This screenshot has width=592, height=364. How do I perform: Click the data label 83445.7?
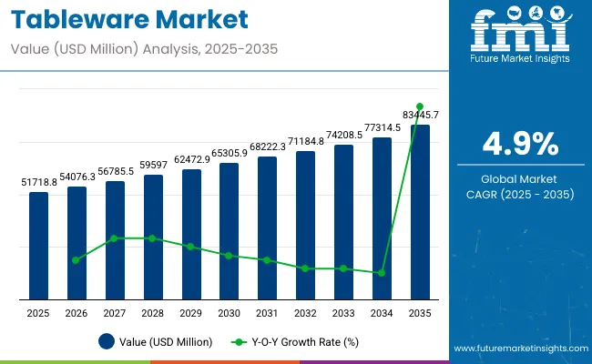(421, 115)
